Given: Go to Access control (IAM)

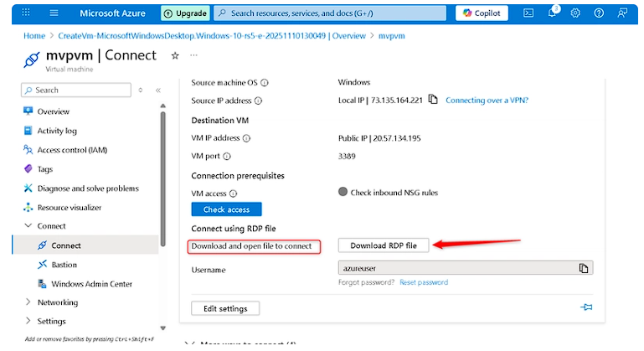Looking at the screenshot, I should pos(71,150).
